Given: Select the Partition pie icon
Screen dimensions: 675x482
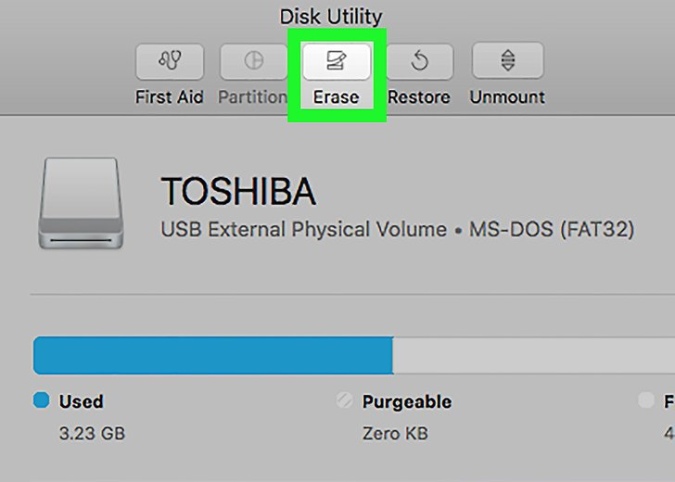Looking at the screenshot, I should [254, 61].
